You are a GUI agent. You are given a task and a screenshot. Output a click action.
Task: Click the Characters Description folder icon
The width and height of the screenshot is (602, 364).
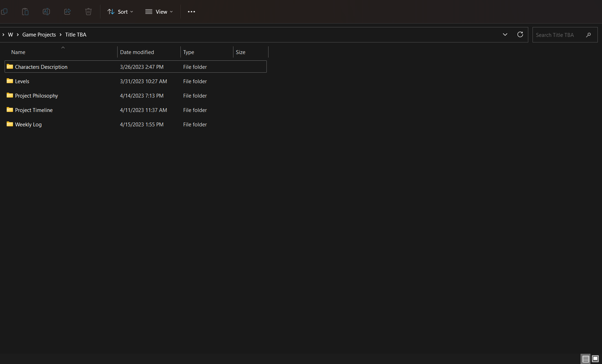pos(10,67)
